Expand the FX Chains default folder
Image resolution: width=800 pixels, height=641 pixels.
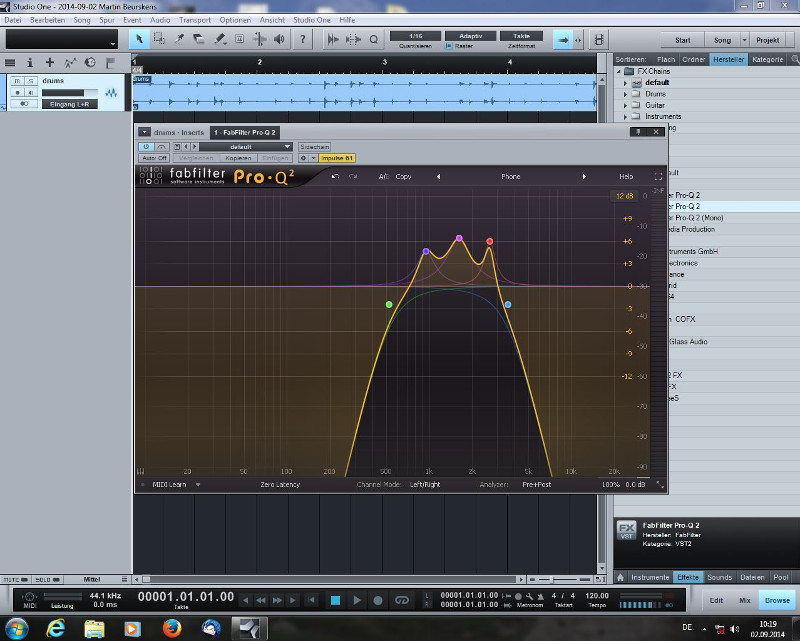click(626, 83)
